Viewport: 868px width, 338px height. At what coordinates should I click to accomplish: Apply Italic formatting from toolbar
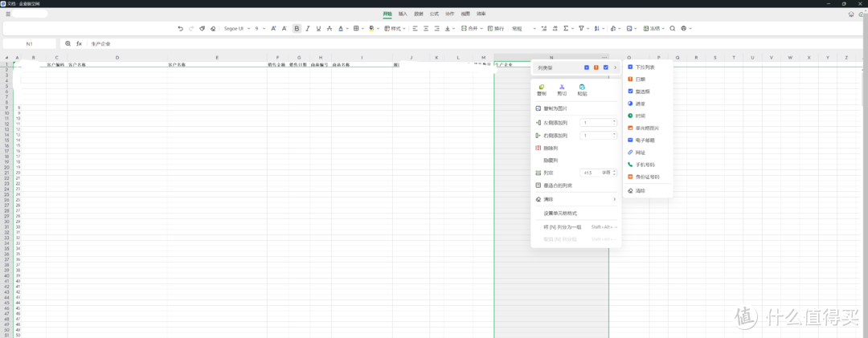[x=308, y=28]
